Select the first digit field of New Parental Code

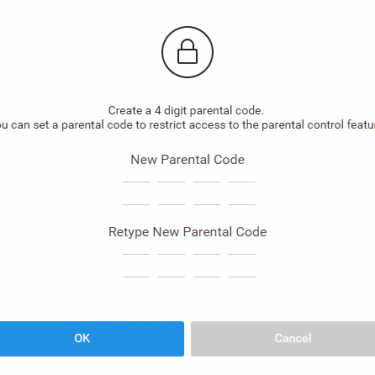pos(136,193)
